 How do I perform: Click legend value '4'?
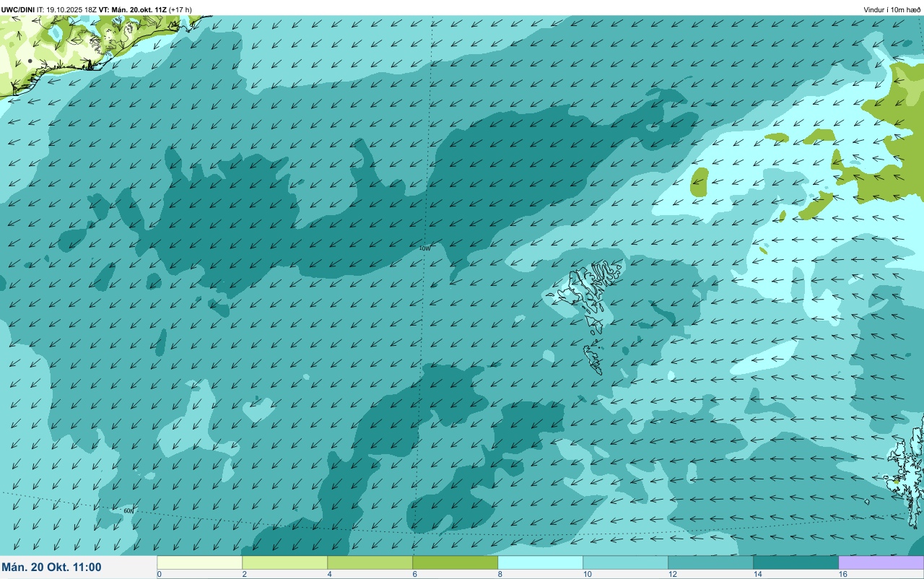(x=329, y=574)
